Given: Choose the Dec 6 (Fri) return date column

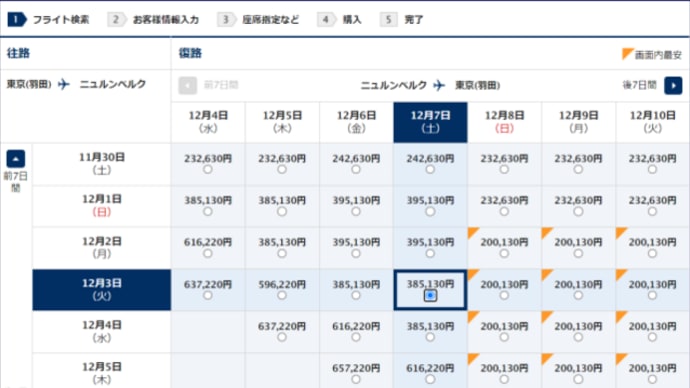Looking at the screenshot, I should click(x=356, y=122).
